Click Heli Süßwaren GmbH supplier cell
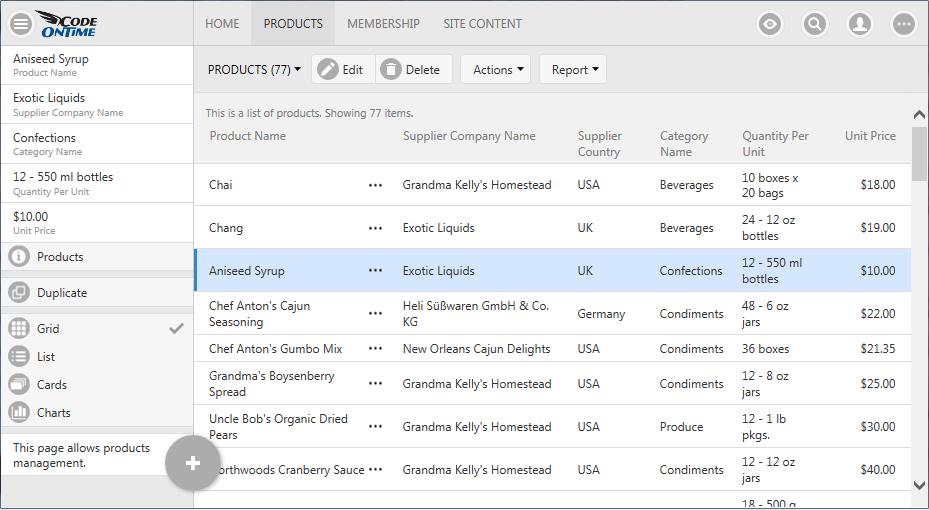Image resolution: width=929 pixels, height=510 pixels. (x=476, y=314)
